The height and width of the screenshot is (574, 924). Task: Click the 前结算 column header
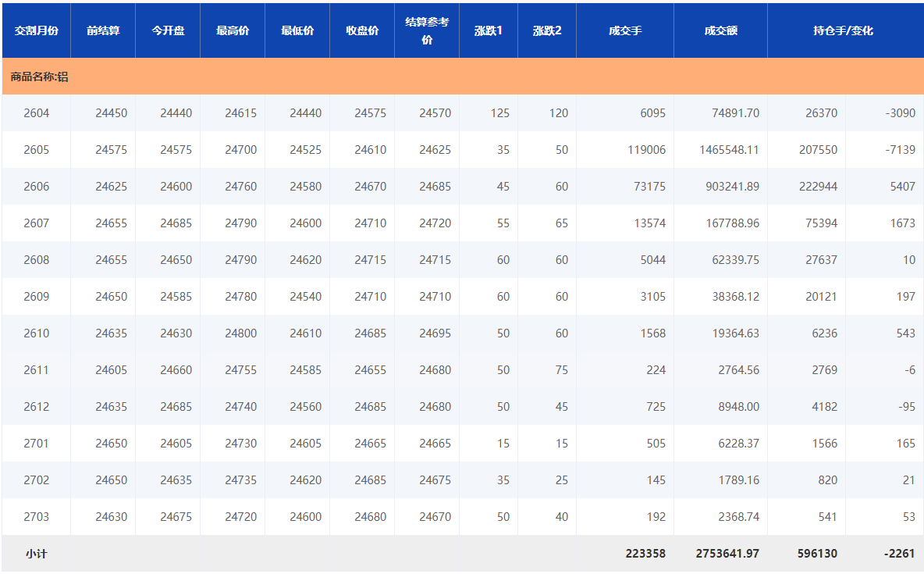[x=103, y=30]
